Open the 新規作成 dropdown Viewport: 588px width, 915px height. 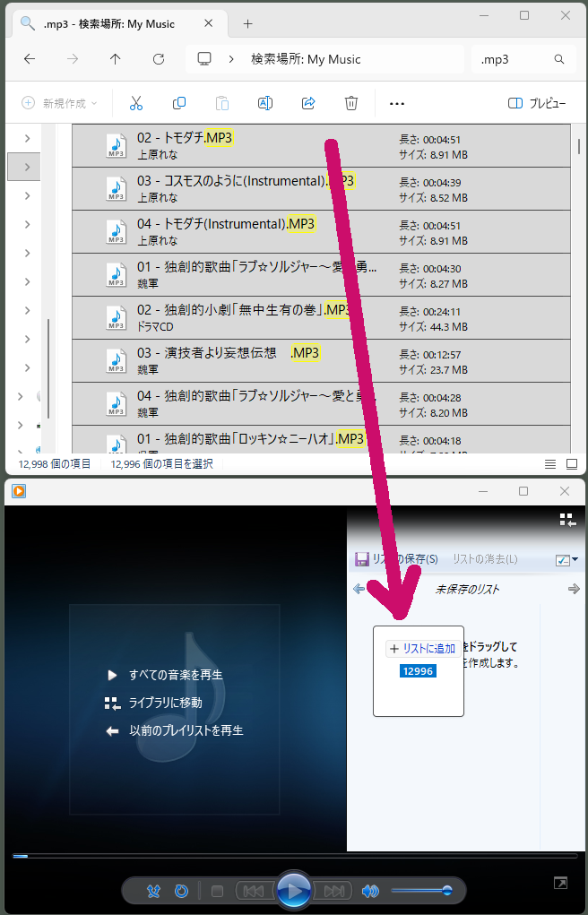tap(59, 103)
